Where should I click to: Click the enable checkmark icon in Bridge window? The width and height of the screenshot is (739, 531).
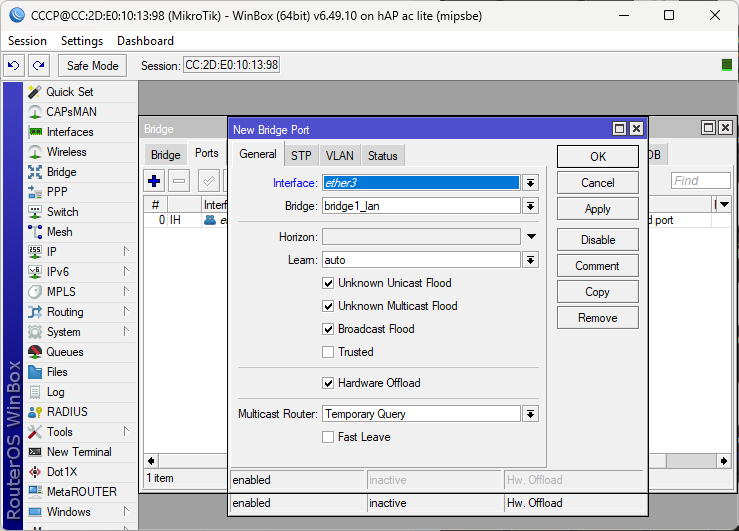tap(208, 181)
